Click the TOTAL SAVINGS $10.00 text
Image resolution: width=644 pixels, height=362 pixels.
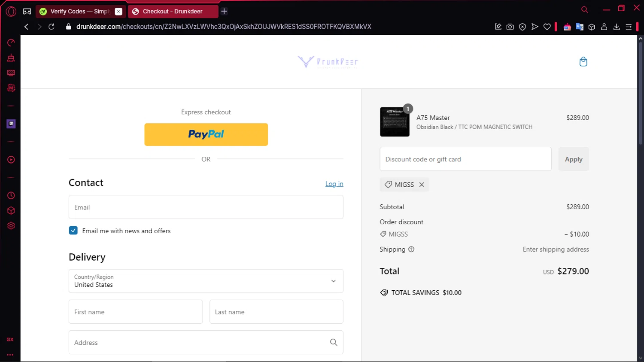tap(426, 293)
